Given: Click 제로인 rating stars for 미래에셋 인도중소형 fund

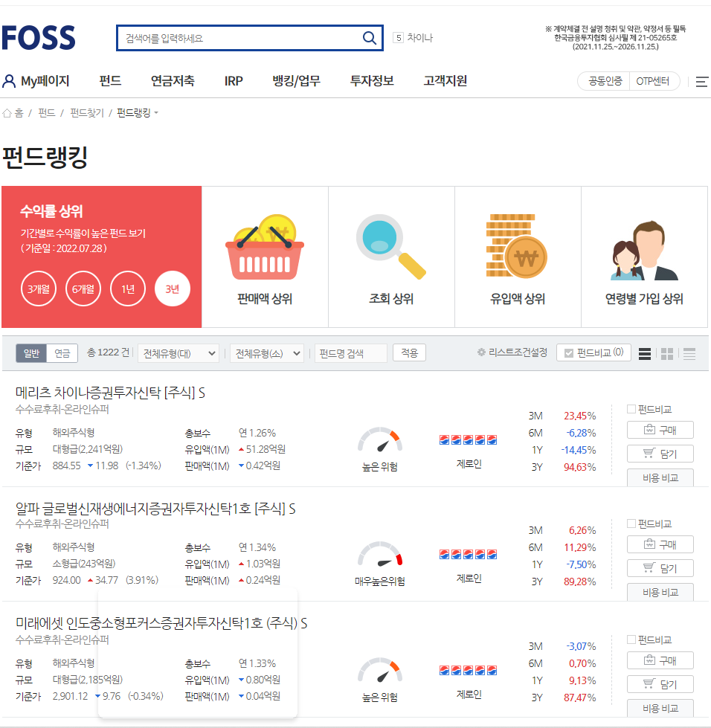Looking at the screenshot, I should pos(468,670).
